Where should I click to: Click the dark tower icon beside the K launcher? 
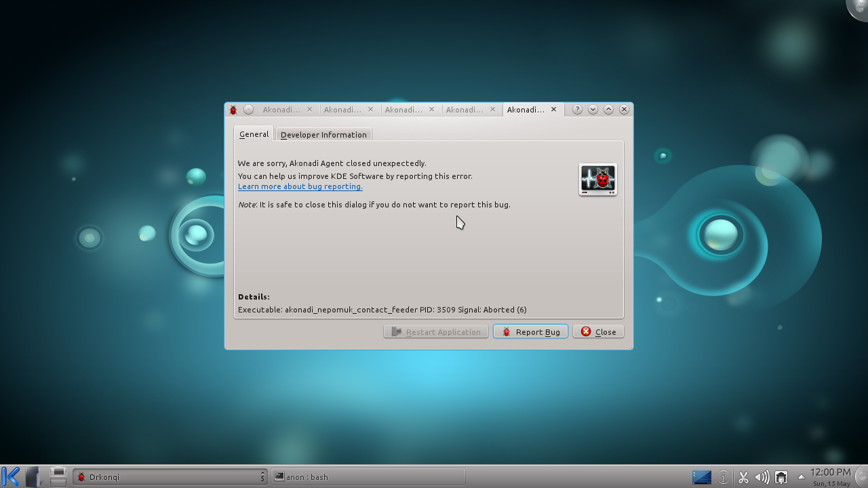[34, 476]
